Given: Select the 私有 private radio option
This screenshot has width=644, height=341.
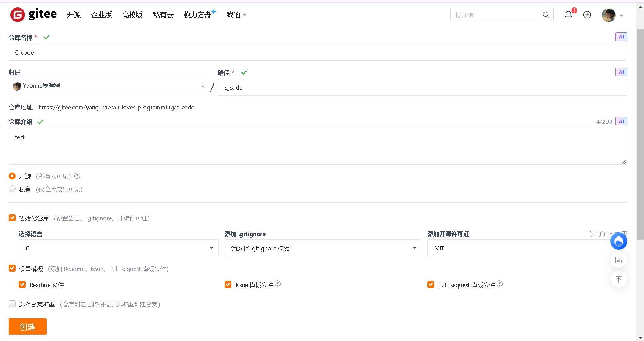Looking at the screenshot, I should coord(12,189).
